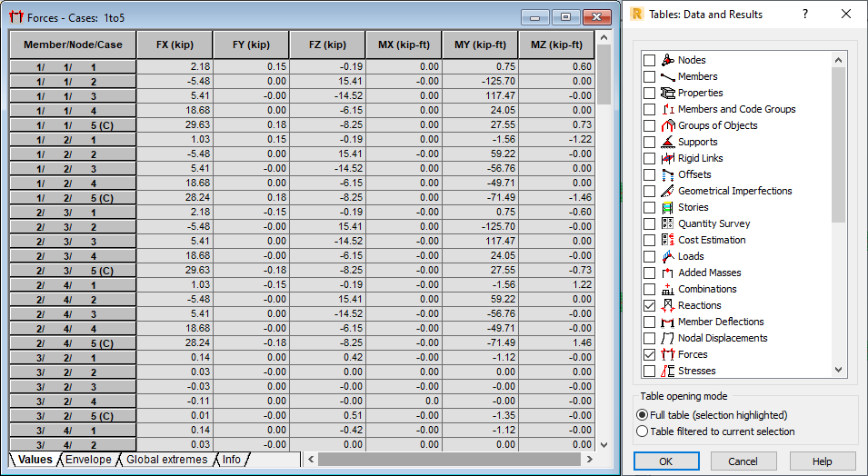Click tables list scroll up arrow

[x=838, y=60]
